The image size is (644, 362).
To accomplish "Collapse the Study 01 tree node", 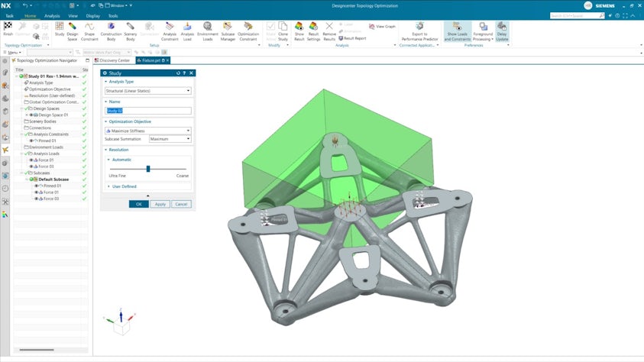I will click(x=17, y=76).
